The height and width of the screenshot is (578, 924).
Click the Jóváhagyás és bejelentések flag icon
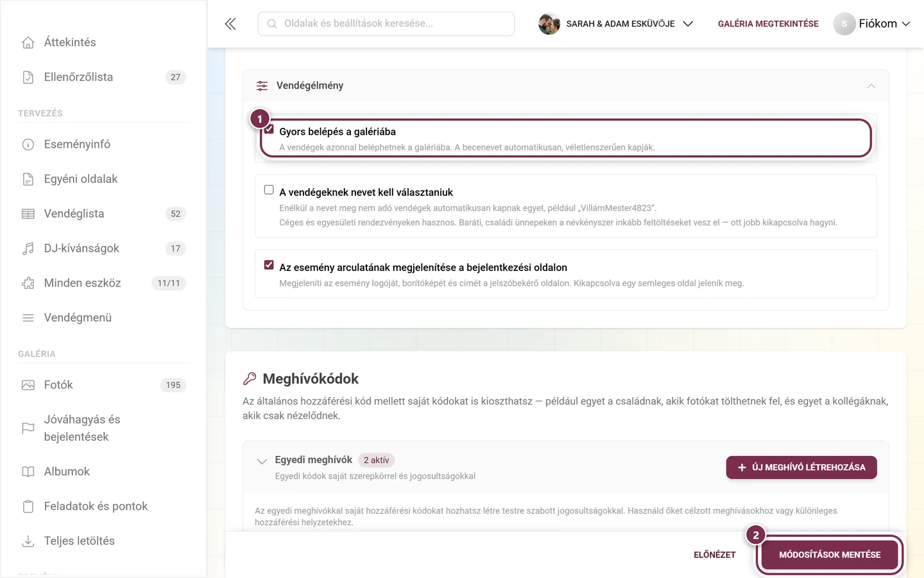click(28, 428)
